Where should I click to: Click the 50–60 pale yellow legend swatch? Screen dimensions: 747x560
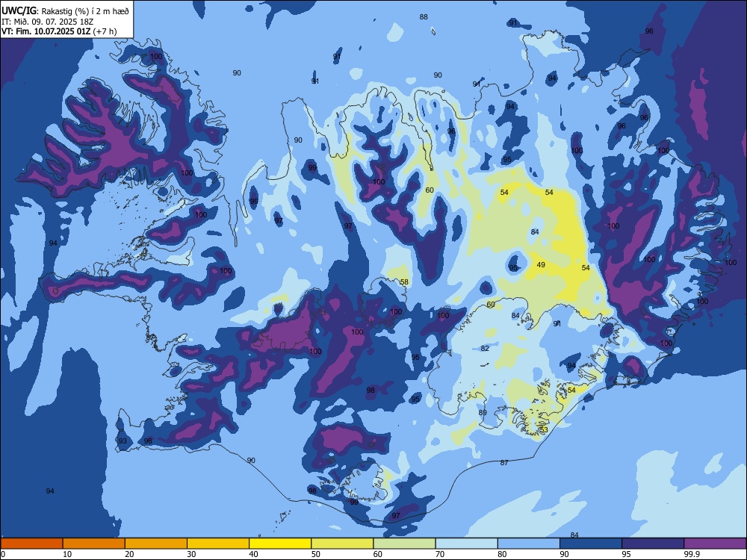[343, 544]
